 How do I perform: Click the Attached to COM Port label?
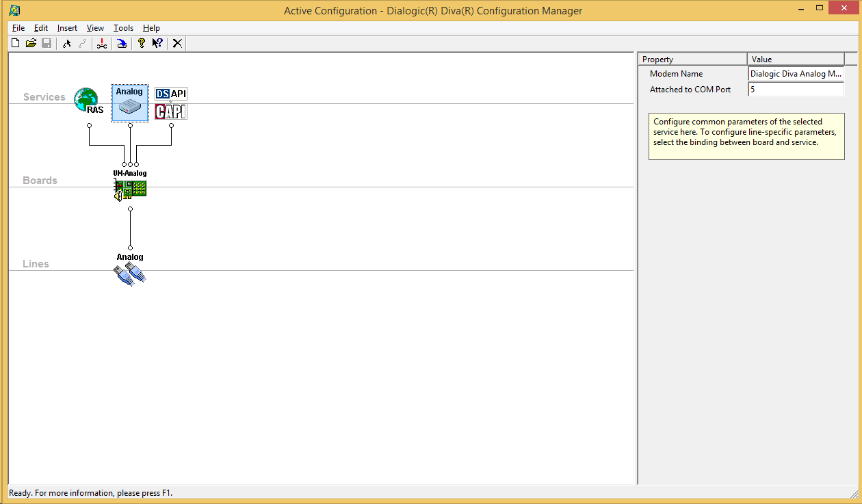[x=690, y=90]
